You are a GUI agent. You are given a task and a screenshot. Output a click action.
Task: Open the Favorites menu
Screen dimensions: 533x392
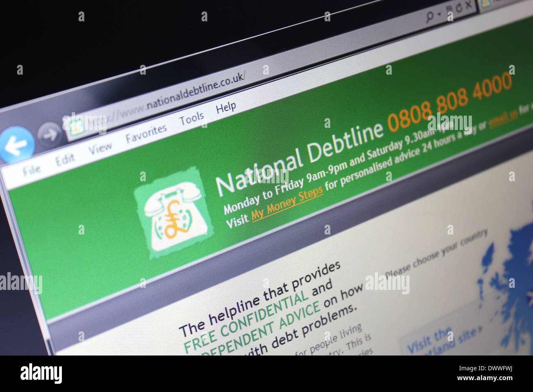click(x=146, y=133)
